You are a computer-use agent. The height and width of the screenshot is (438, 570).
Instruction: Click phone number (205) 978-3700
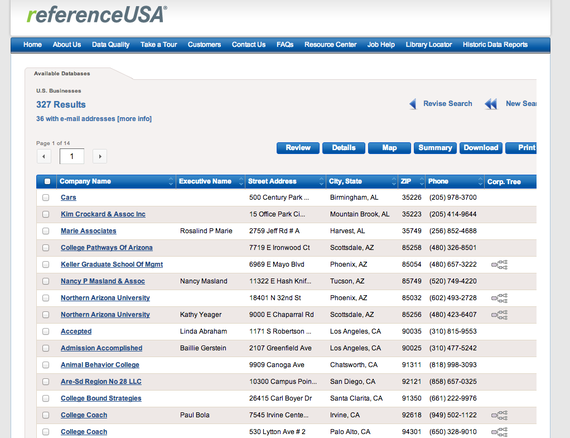coord(453,198)
